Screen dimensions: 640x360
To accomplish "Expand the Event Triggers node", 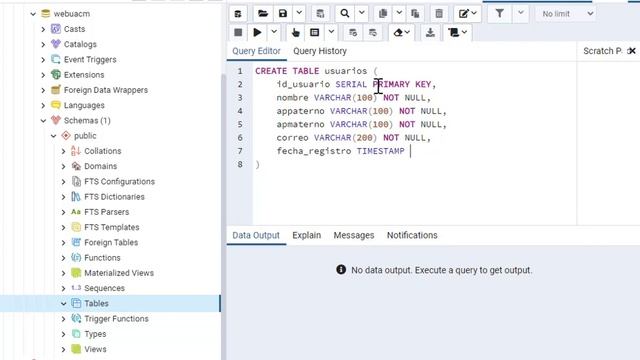I will [43, 60].
